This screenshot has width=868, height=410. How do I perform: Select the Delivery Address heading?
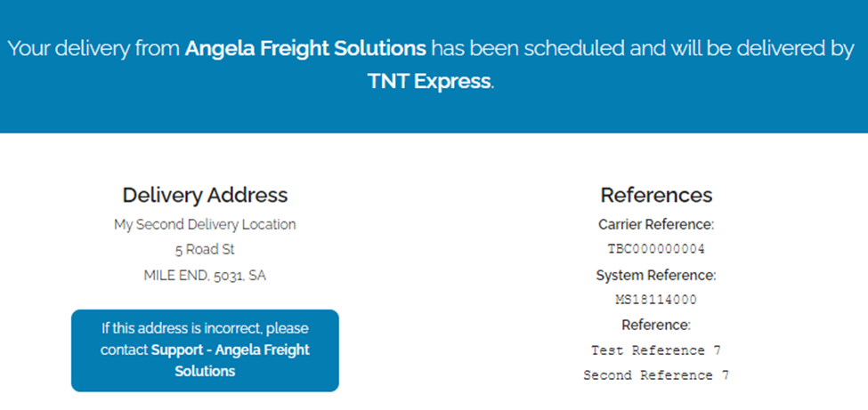pos(205,195)
